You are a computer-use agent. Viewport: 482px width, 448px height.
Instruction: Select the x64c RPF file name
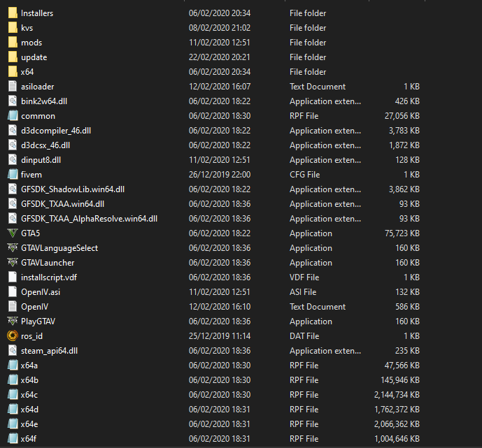(29, 395)
